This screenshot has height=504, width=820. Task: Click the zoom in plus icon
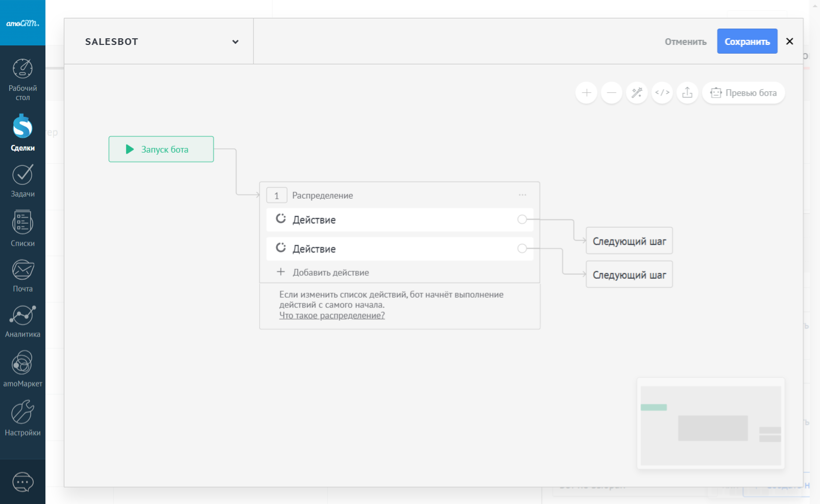coord(586,93)
